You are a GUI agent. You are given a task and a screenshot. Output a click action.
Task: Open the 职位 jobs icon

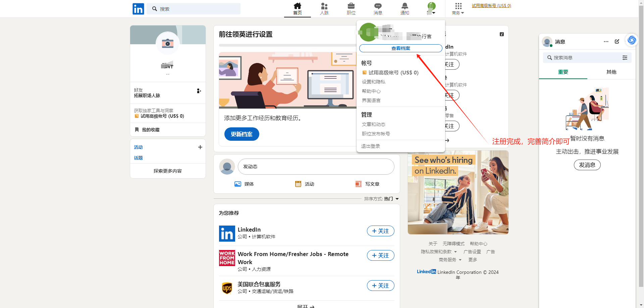[x=351, y=6]
